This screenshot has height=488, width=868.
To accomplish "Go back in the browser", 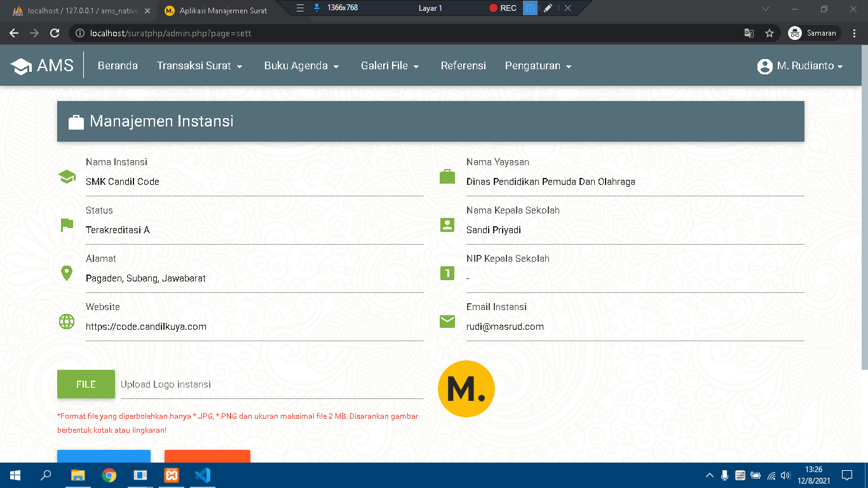I will click(x=14, y=33).
